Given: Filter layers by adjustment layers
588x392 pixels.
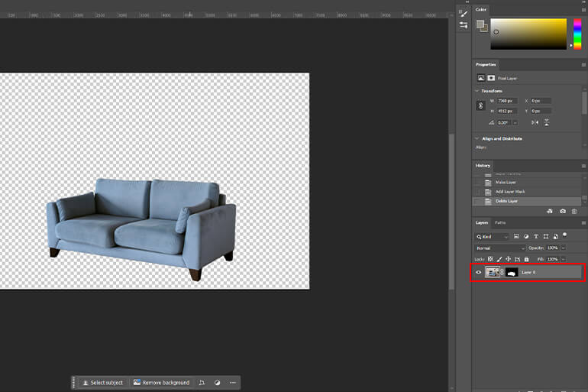Looking at the screenshot, I should tap(526, 236).
